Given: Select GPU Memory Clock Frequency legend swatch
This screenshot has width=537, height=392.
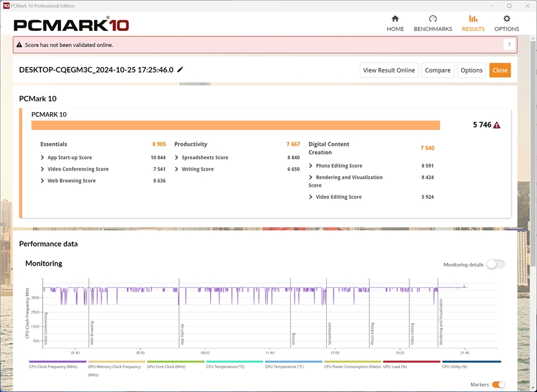Looking at the screenshot, I should (x=116, y=362).
